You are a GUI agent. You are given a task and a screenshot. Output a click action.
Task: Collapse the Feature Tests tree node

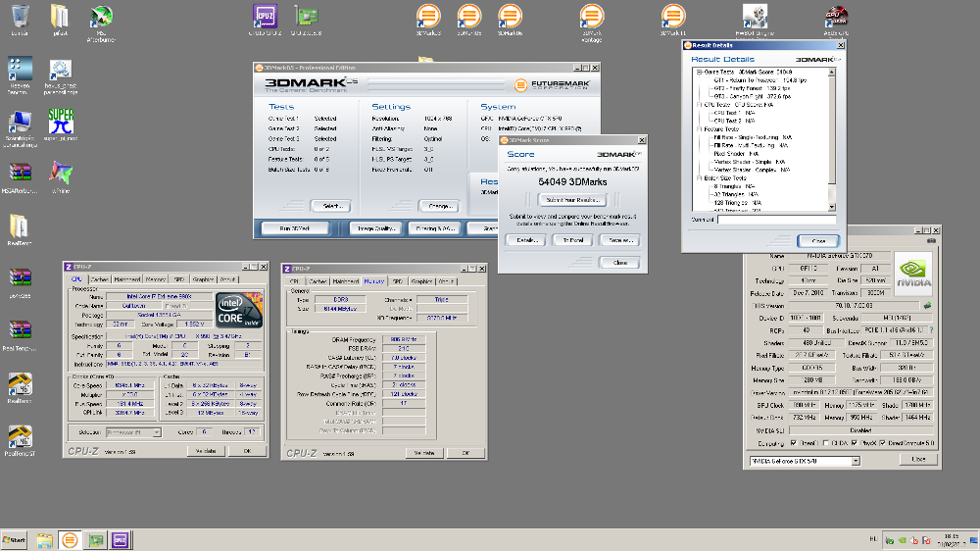pos(700,128)
